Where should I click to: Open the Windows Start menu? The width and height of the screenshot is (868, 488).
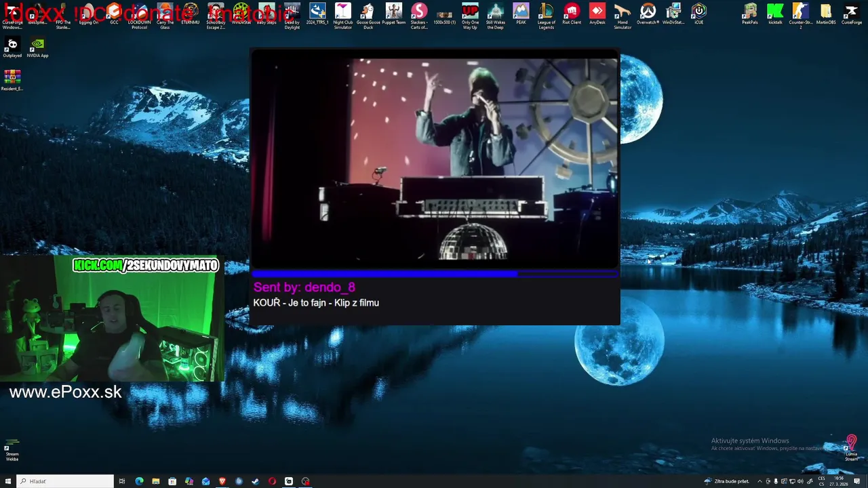coord(8,481)
